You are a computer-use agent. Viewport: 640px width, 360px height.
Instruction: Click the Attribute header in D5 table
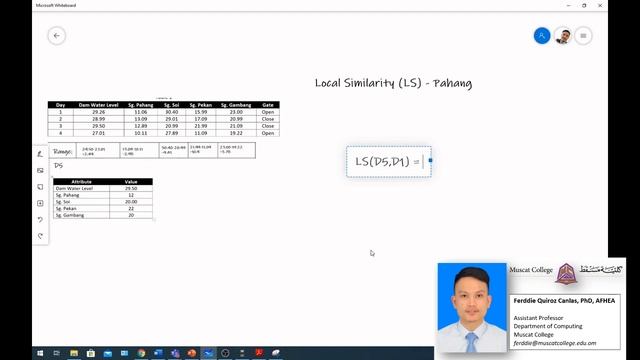pyautogui.click(x=82, y=182)
